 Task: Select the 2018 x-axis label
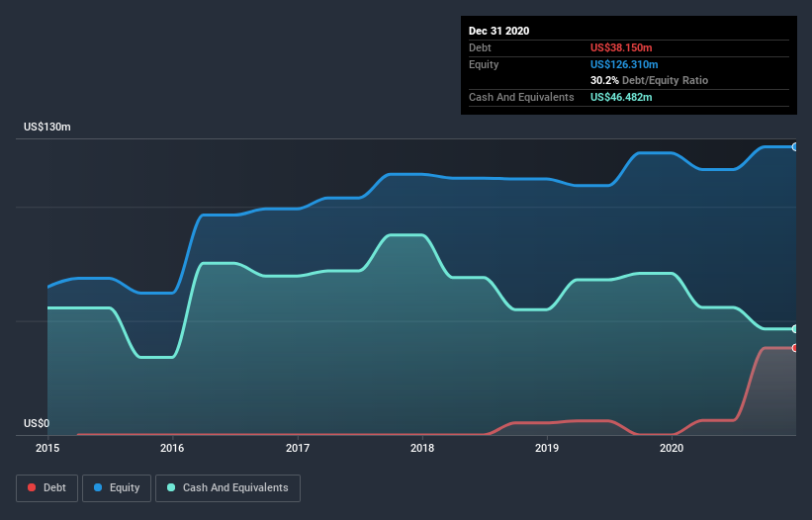tap(422, 448)
